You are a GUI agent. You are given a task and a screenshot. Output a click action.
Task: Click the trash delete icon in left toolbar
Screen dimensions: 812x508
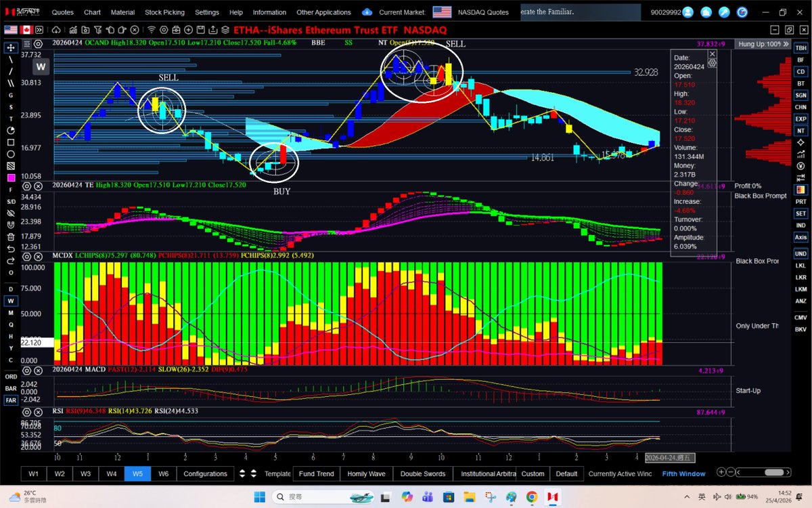click(11, 237)
